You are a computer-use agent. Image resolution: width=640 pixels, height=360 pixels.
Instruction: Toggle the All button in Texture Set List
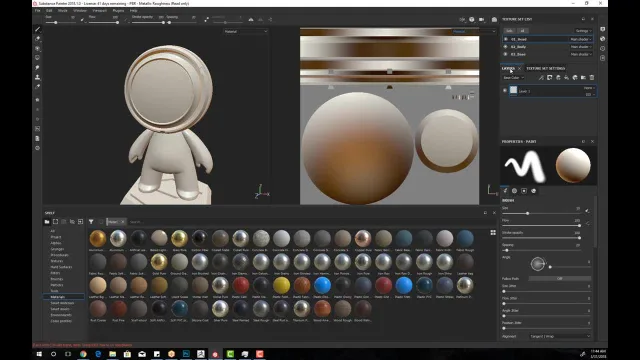click(x=522, y=31)
